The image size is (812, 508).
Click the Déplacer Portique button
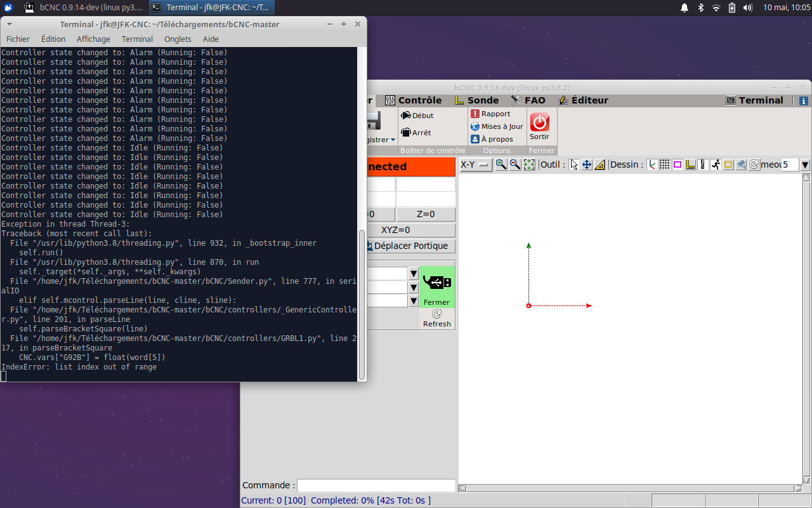click(410, 246)
